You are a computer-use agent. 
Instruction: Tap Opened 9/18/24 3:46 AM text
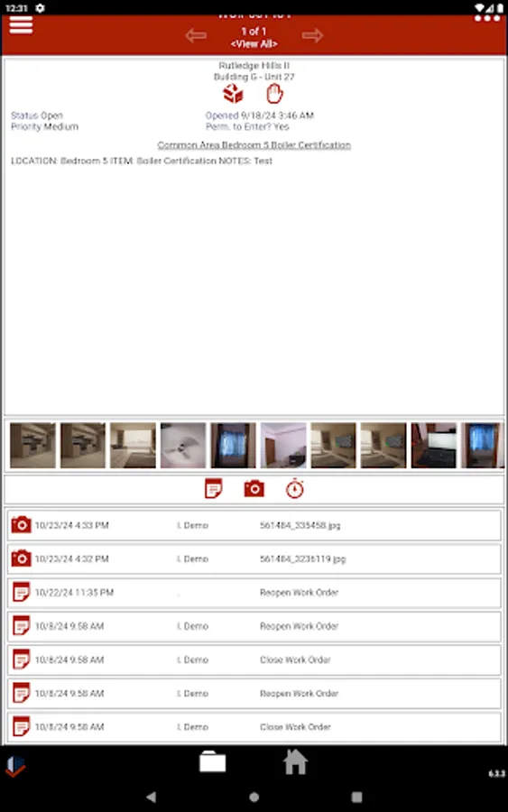(260, 115)
